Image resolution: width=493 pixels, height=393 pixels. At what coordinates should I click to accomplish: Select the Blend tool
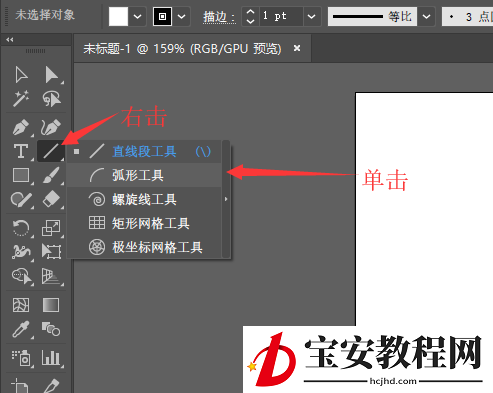(x=51, y=329)
